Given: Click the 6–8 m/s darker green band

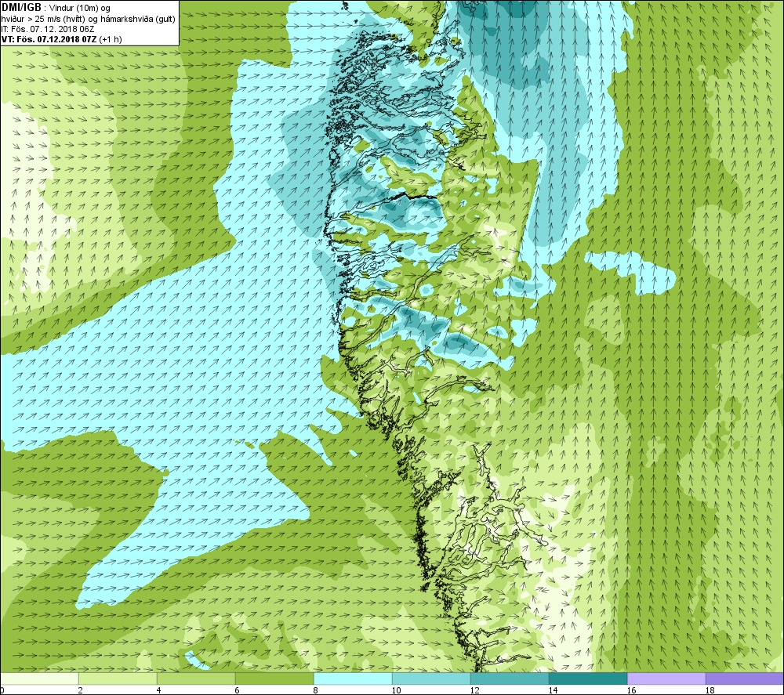Looking at the screenshot, I should tap(274, 679).
